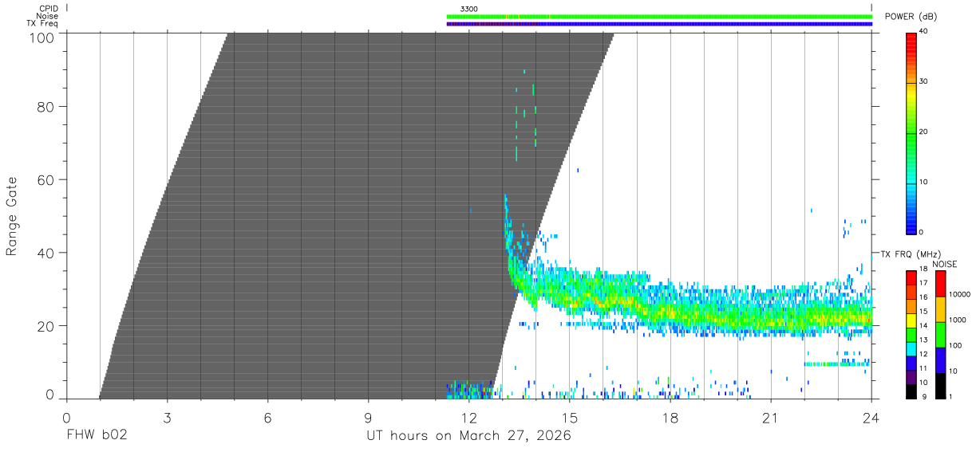Click the 21 hour tick on time axis
Screen dimensions: 980x452
point(771,417)
